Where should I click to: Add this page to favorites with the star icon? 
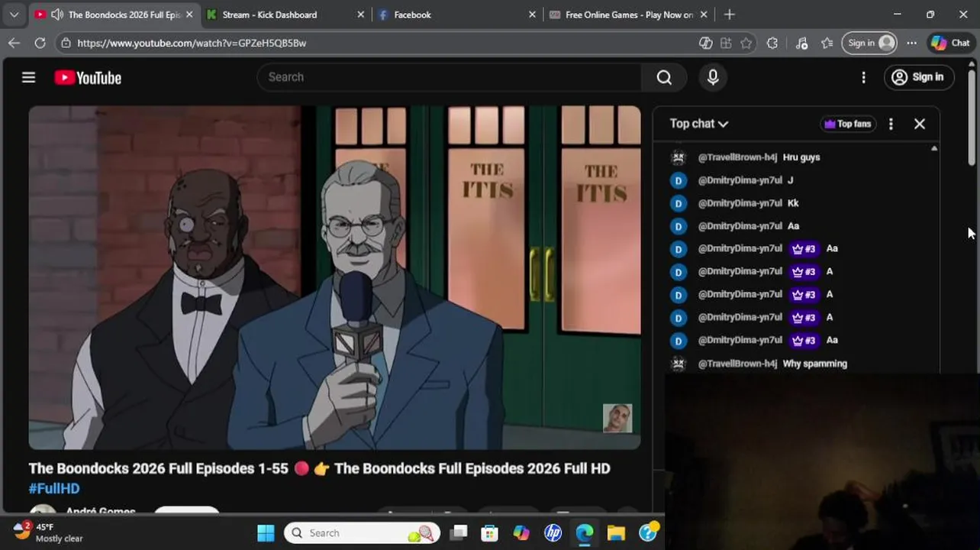(746, 43)
